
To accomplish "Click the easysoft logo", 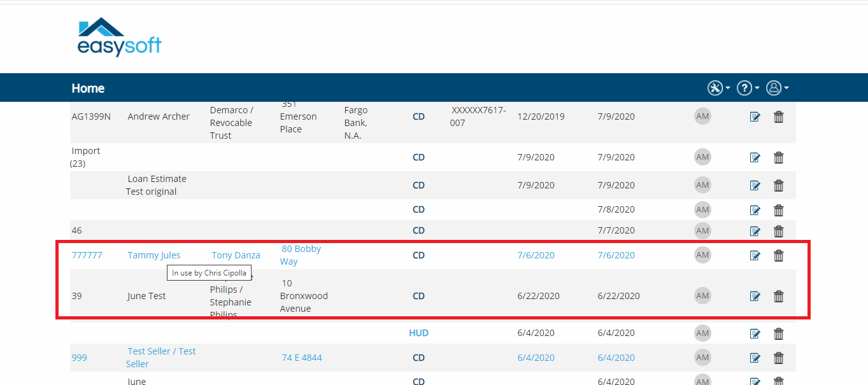I will tap(119, 37).
